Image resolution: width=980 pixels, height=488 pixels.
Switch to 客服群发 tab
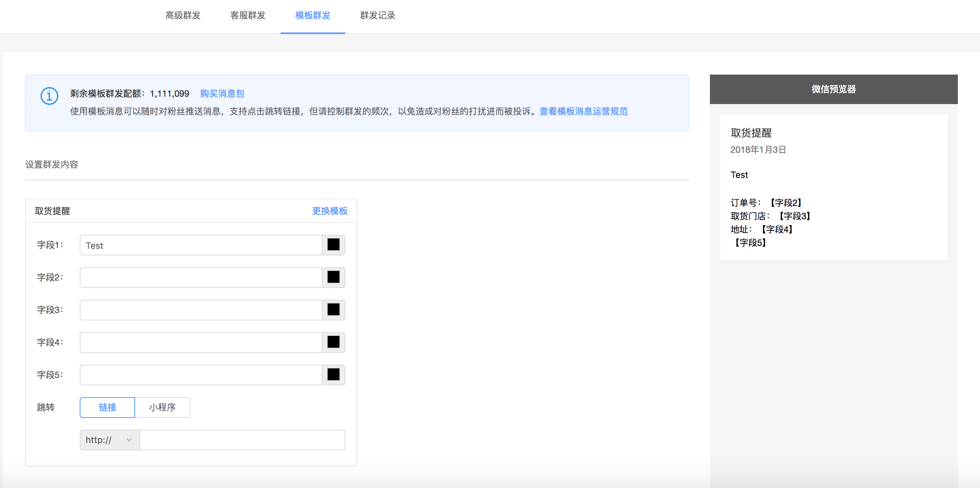click(x=248, y=16)
